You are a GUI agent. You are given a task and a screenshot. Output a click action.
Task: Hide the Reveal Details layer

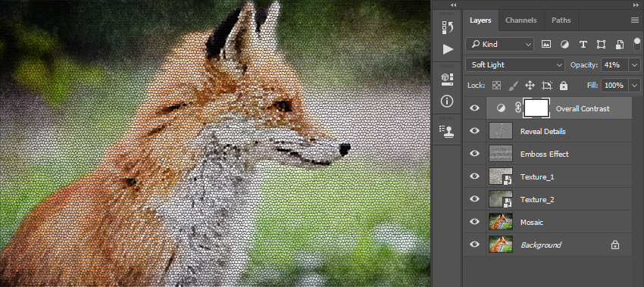click(x=474, y=131)
